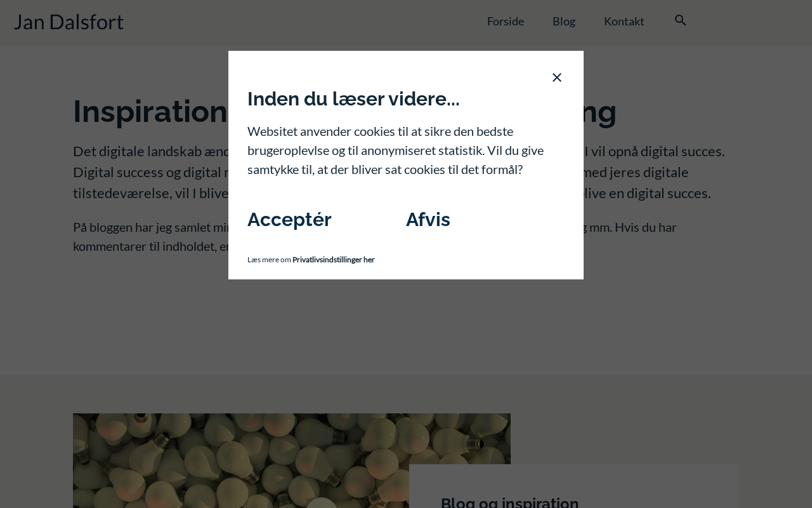Navigate to the Kontakt menu item

click(624, 22)
